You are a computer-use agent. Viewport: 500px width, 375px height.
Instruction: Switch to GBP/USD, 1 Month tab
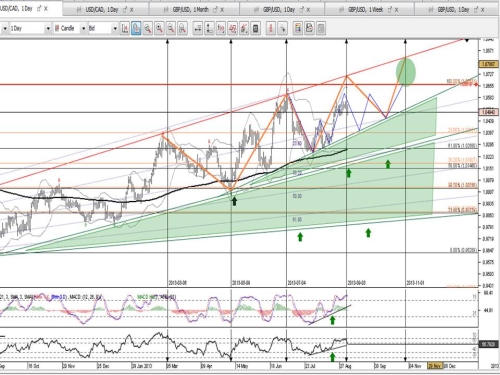click(191, 10)
